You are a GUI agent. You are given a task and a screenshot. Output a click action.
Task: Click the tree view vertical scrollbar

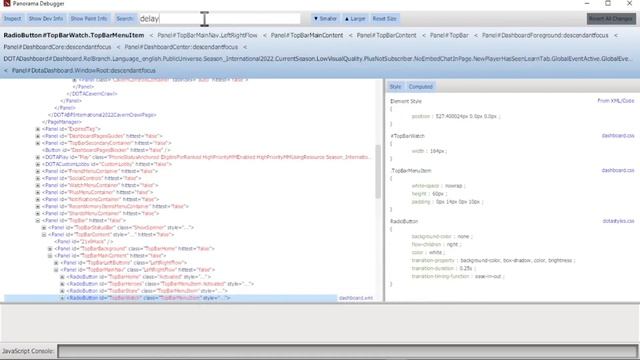click(378, 171)
